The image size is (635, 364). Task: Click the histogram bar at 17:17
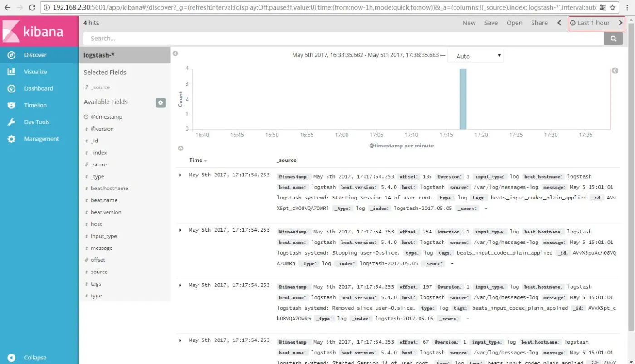point(463,99)
